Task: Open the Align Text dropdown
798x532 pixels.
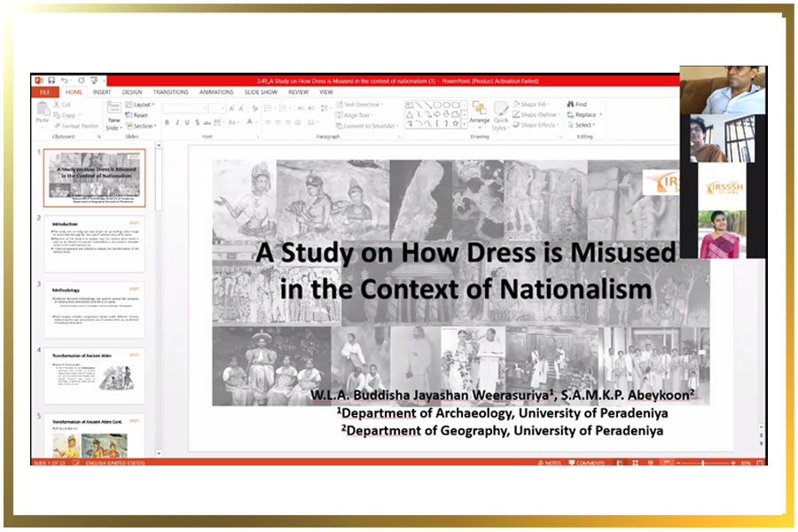Action: [x=355, y=115]
